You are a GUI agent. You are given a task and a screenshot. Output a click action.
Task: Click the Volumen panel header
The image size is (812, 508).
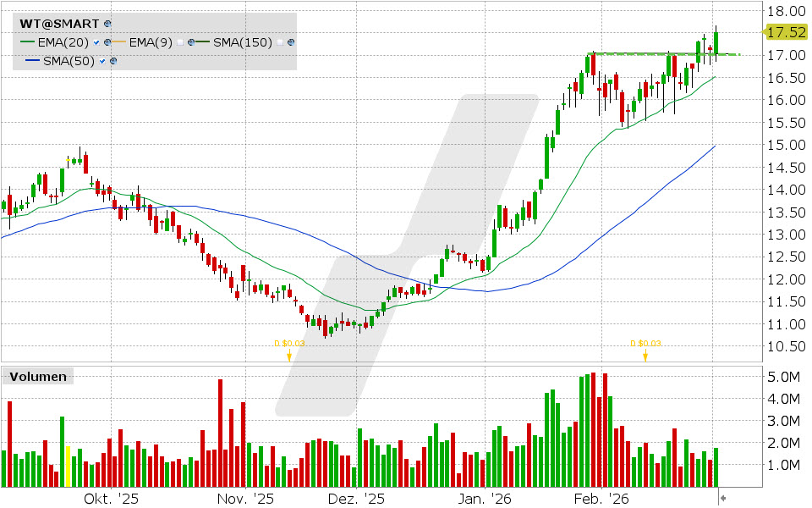(x=39, y=376)
